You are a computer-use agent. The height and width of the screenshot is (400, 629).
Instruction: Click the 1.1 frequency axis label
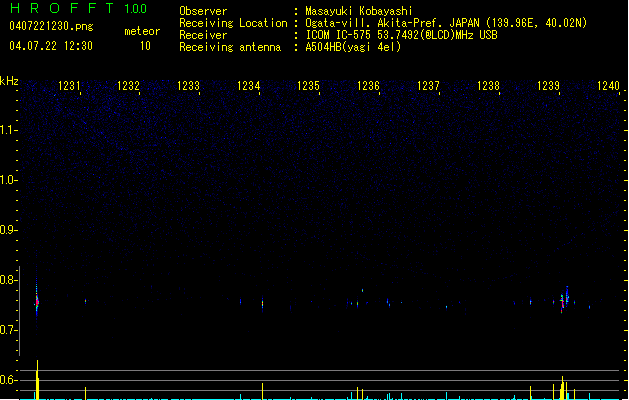(8, 130)
